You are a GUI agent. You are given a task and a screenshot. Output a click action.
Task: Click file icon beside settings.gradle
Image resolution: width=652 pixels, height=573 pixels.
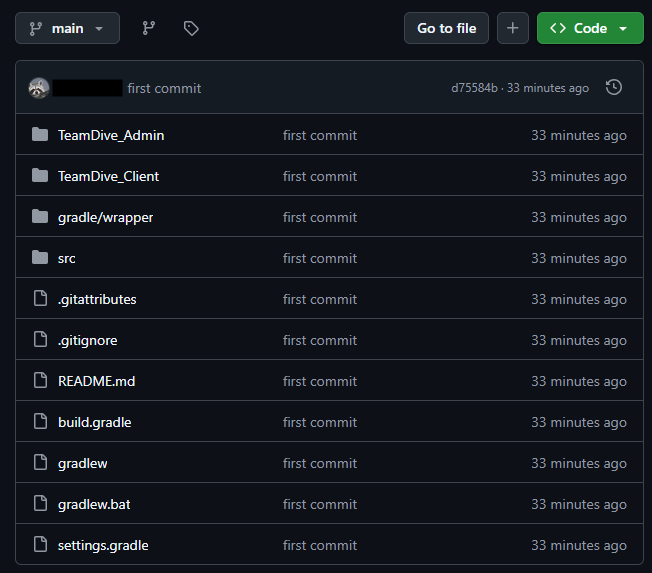coord(40,544)
